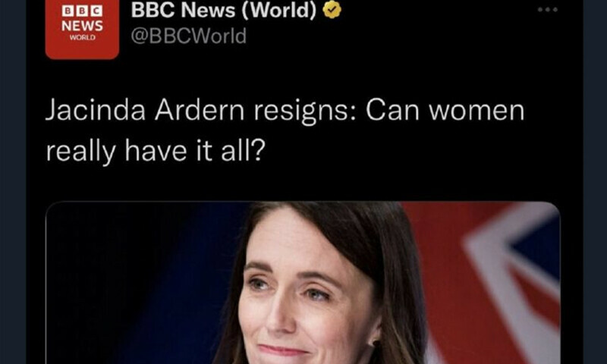The width and height of the screenshot is (607, 364).
Task: Click the dark grey margin left of tweet
Action: click(13, 182)
